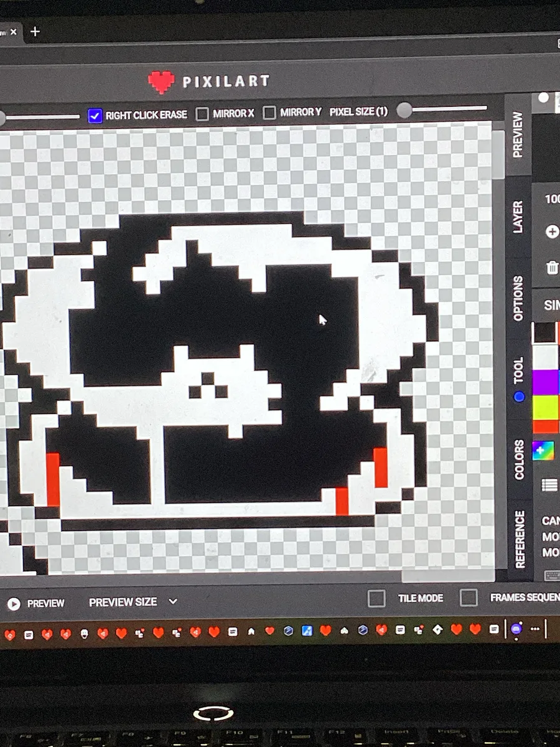Click the Pixilart heart logo

coord(162,82)
